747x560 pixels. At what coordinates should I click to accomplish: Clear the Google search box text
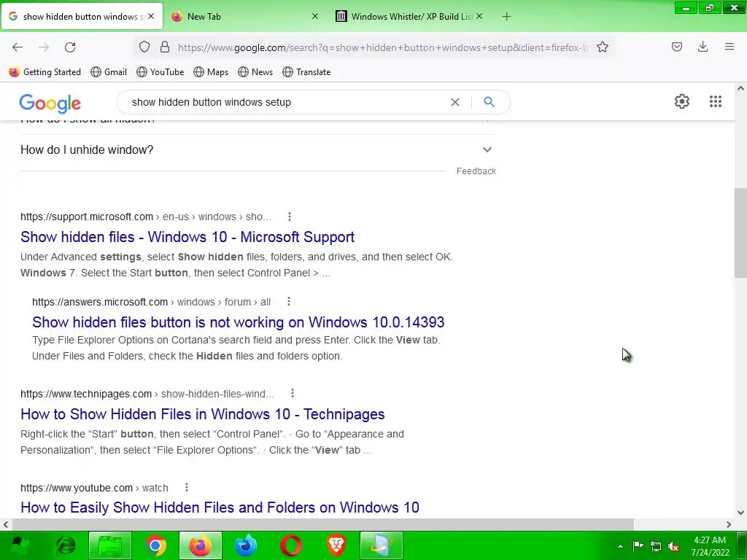pos(455,102)
